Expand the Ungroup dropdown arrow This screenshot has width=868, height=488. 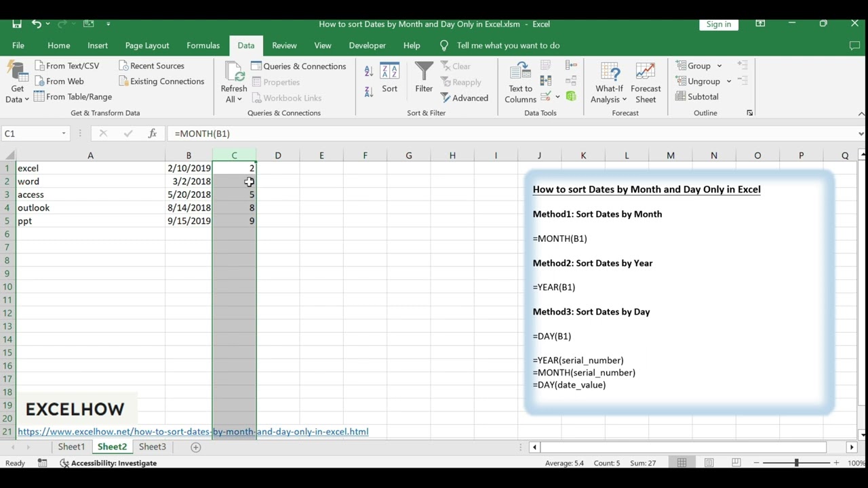pos(729,81)
